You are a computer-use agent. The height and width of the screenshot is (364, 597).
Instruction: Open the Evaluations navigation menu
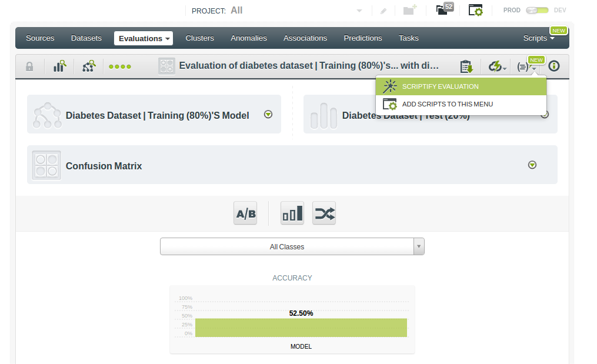coord(143,38)
